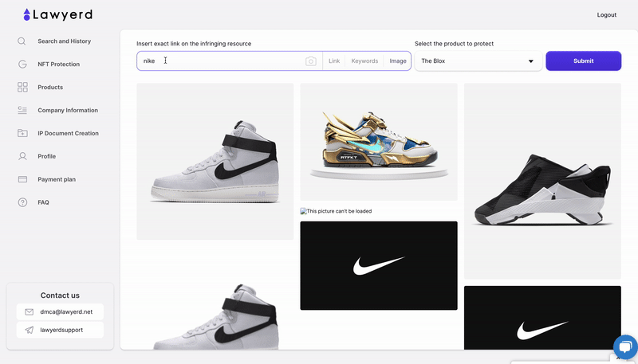
Task: Click the Submit button
Action: pyautogui.click(x=584, y=61)
